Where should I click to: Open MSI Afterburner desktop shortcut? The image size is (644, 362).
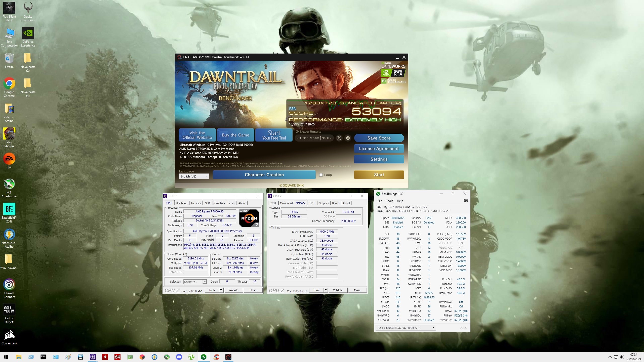point(9,188)
